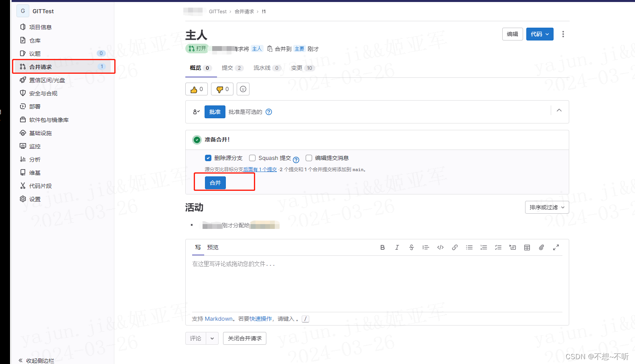The width and height of the screenshot is (635, 364).
Task: Click the 编辑 button
Action: point(512,34)
